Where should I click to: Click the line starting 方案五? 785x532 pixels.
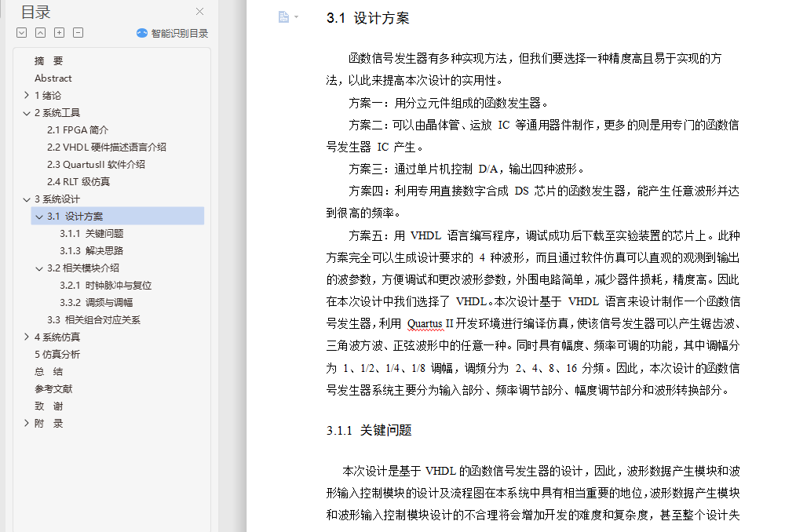[x=544, y=235]
